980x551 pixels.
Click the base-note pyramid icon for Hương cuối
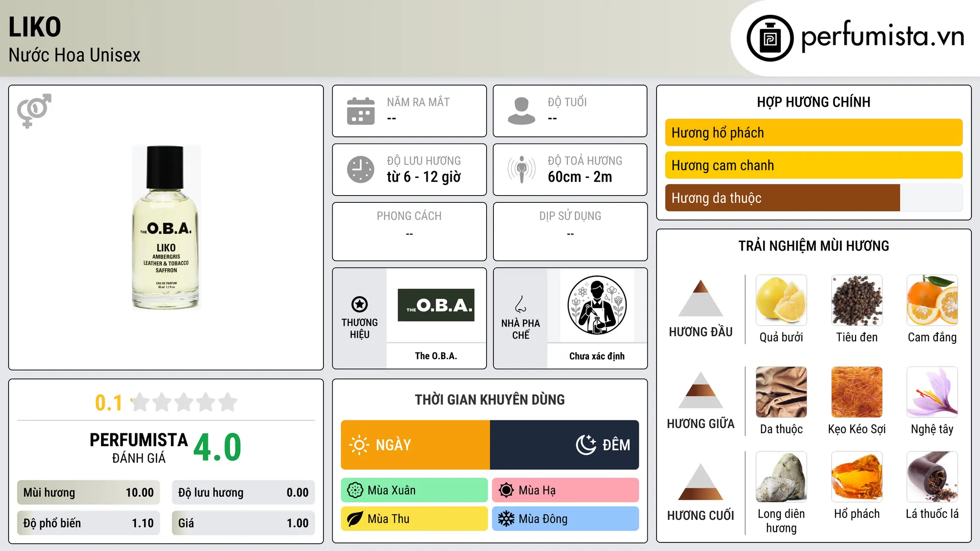point(701,482)
